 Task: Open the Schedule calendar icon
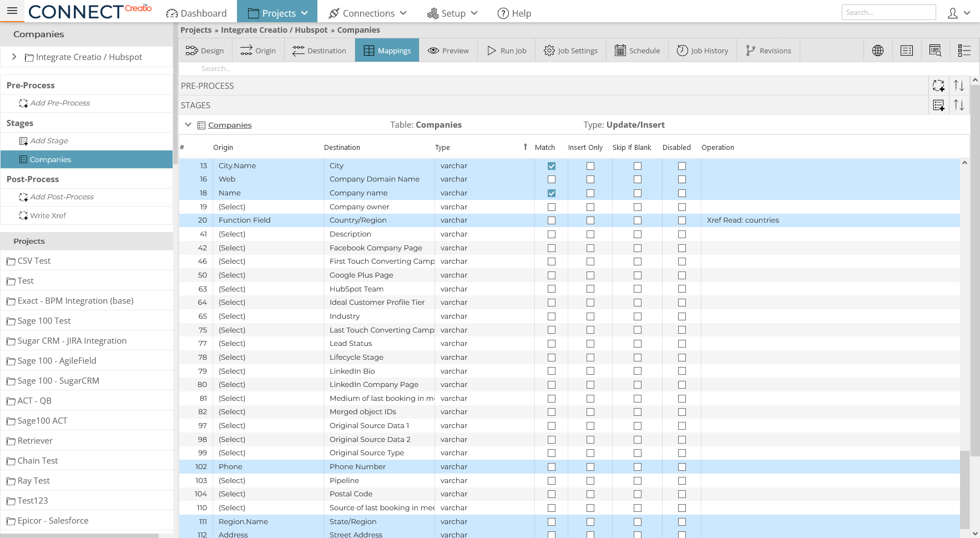point(619,50)
